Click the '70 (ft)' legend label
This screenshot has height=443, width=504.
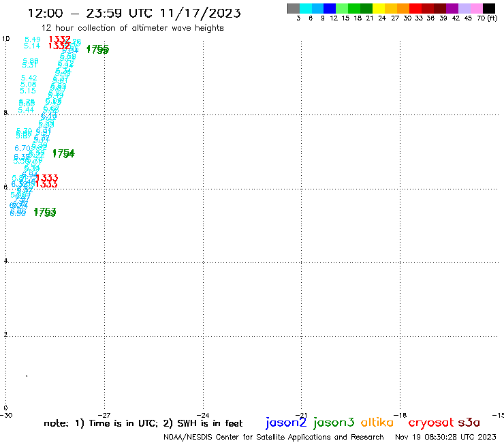487,18
